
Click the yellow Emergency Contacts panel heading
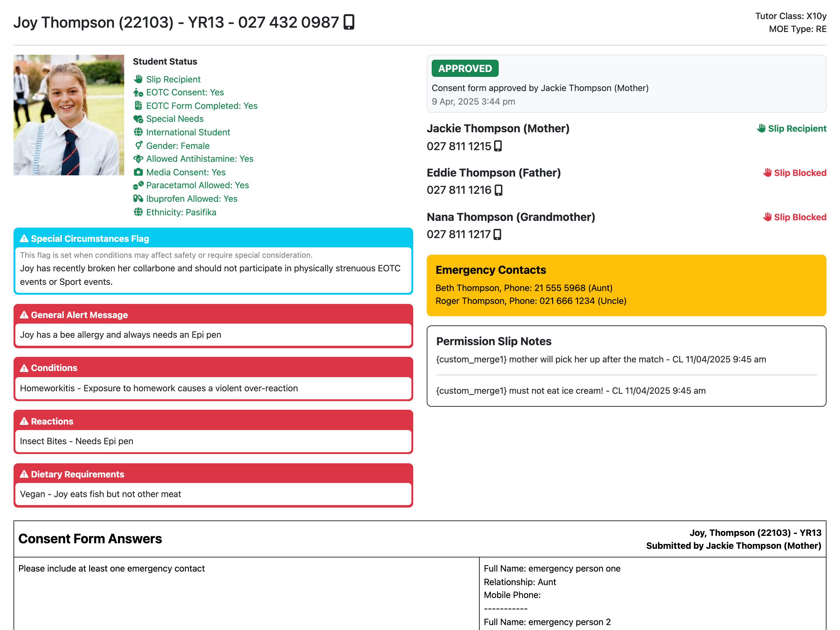491,270
